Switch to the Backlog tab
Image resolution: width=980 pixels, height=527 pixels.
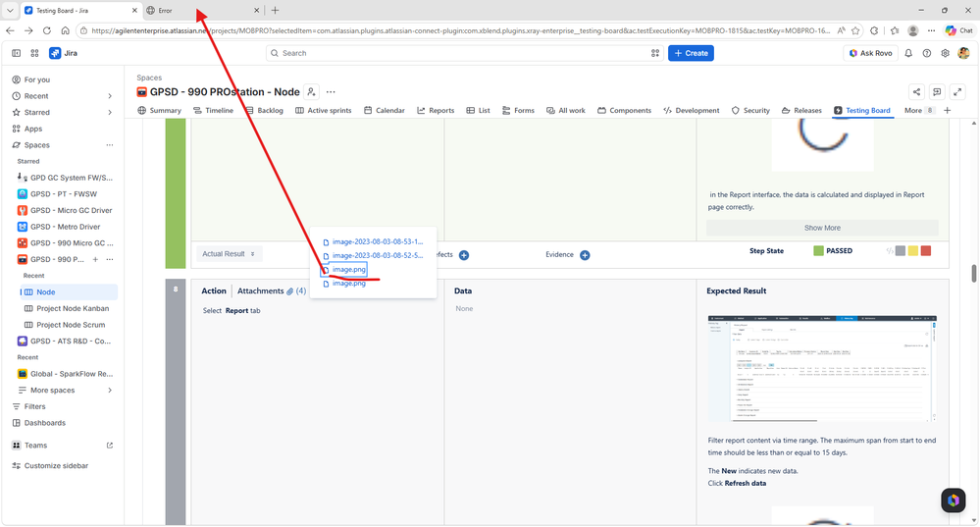tap(265, 111)
